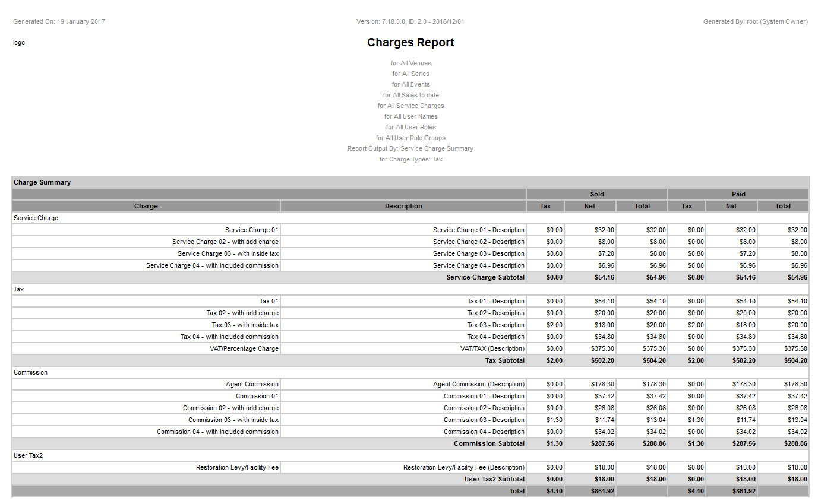
Task: Click the 'Service Charge 01' charge cell
Action: click(146, 230)
